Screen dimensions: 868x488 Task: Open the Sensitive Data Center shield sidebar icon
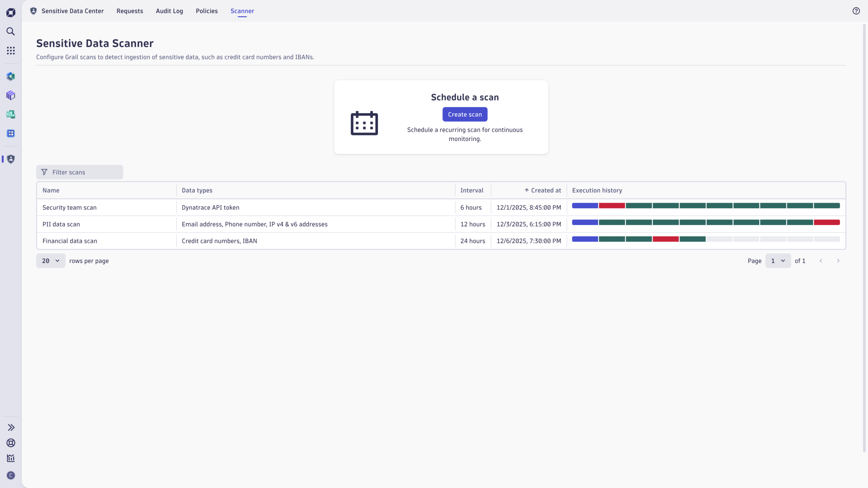click(x=11, y=159)
